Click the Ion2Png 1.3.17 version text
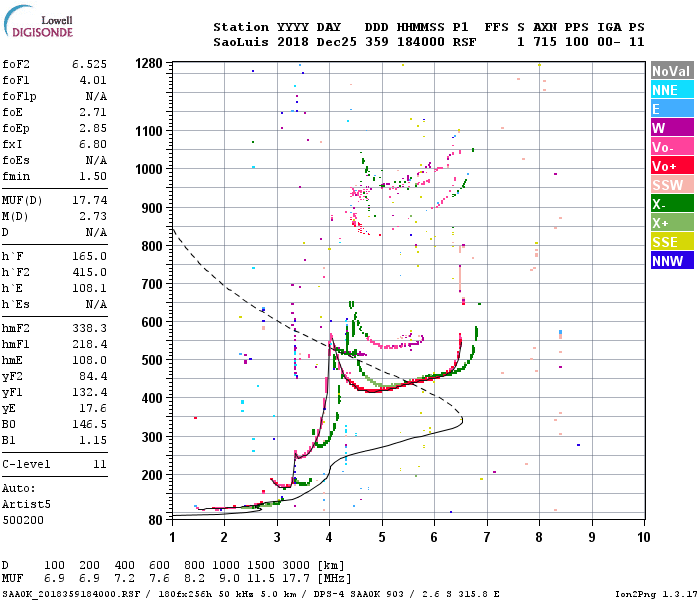Image resolution: width=700 pixels, height=600 pixels. [x=654, y=594]
